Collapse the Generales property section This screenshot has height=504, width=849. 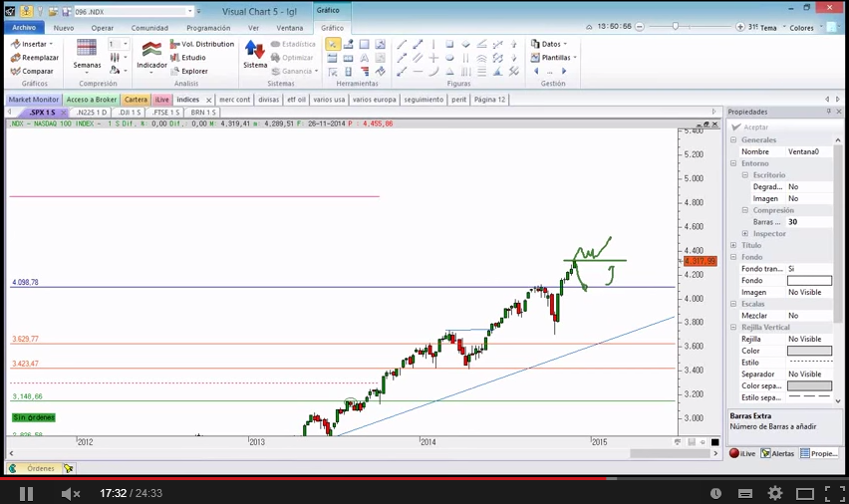[x=733, y=139]
